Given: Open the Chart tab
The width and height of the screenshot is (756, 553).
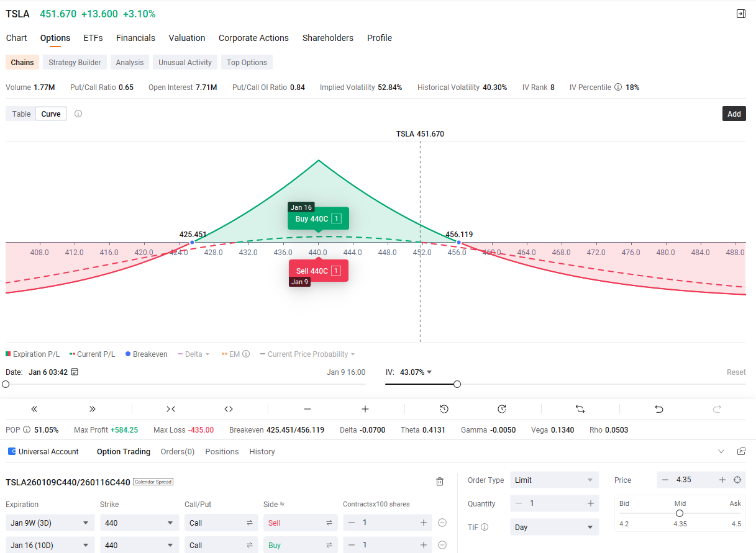Looking at the screenshot, I should click(x=17, y=38).
